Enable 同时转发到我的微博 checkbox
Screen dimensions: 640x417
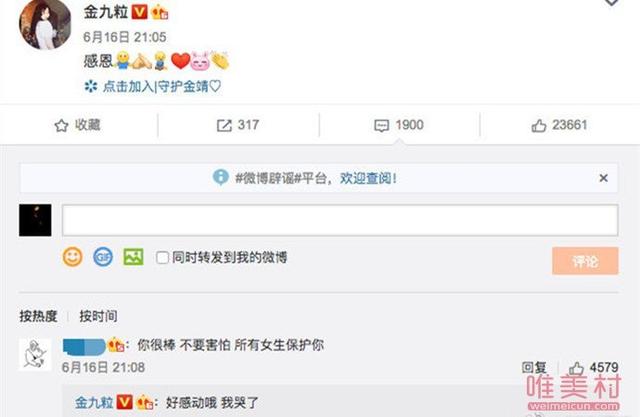162,257
